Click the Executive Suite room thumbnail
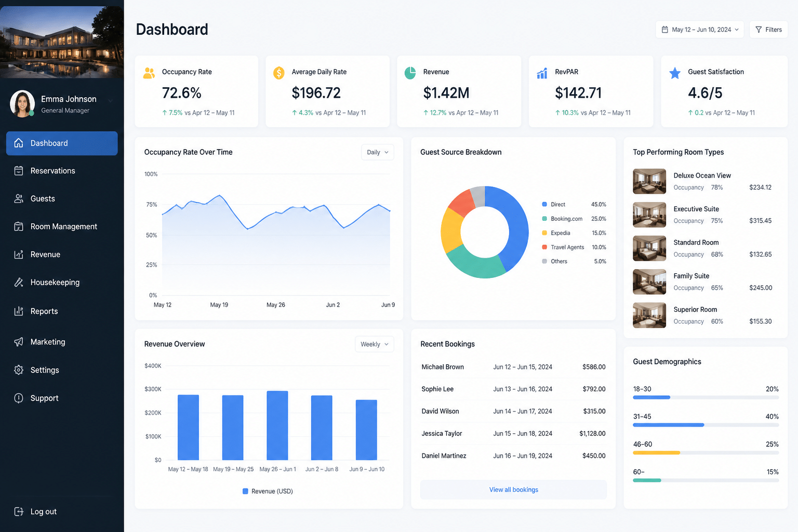Screen dimensions: 798x532 [x=649, y=215]
